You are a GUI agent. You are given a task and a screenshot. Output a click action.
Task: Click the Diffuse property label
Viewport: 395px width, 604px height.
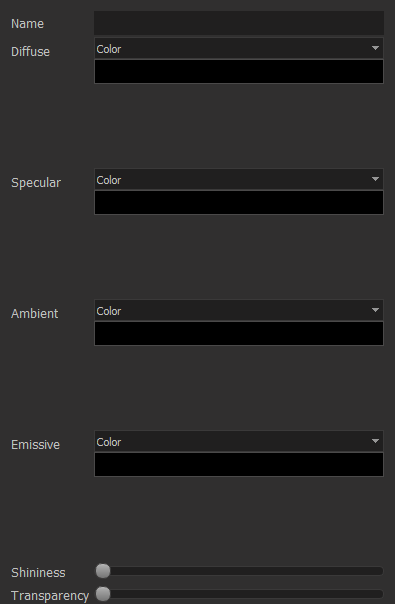pyautogui.click(x=30, y=52)
